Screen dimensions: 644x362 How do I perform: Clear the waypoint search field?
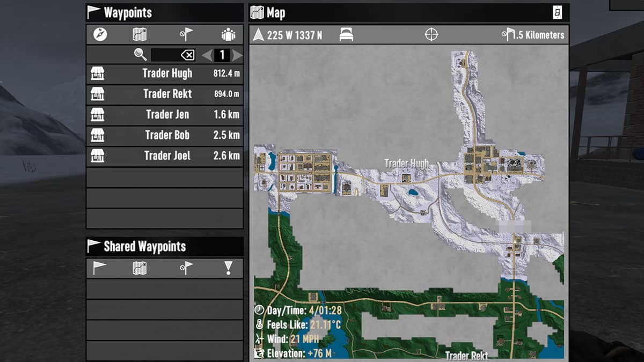tap(188, 55)
